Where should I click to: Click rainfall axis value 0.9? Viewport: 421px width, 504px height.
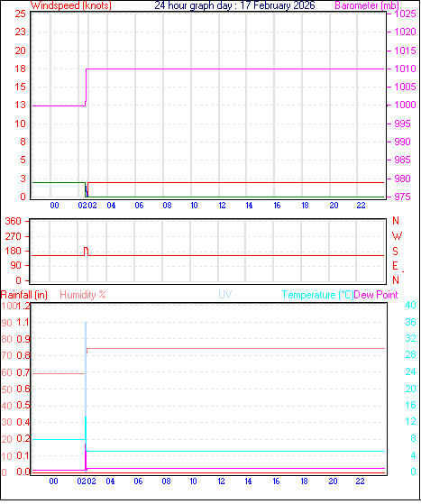23,339
